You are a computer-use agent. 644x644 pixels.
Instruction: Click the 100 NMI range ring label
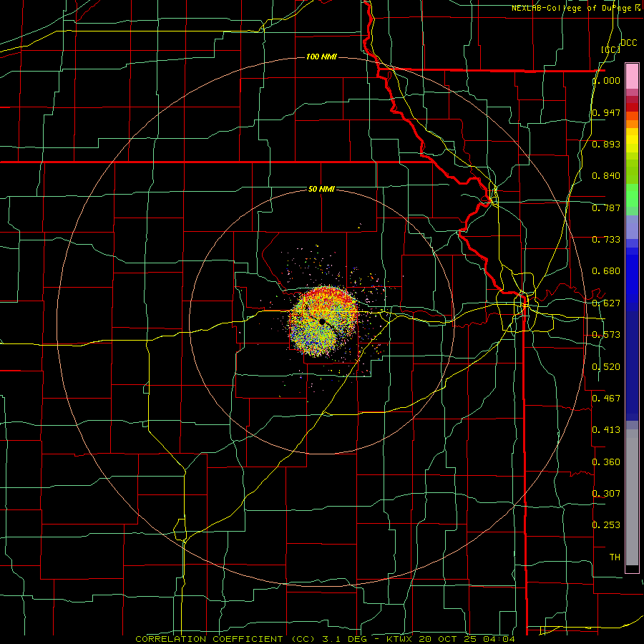click(321, 57)
